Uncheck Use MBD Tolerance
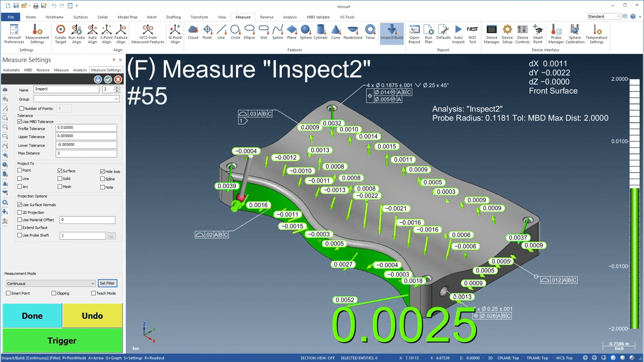Viewport: 644px width, 362px height. (x=20, y=122)
